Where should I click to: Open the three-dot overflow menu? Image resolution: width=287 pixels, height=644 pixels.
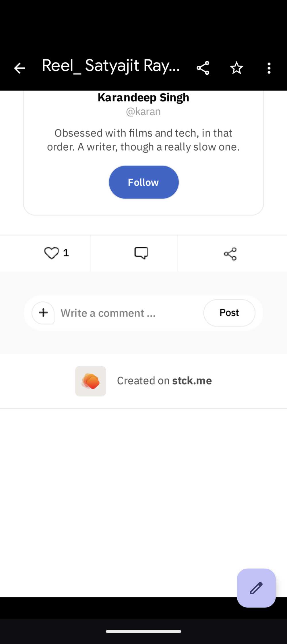pos(269,68)
